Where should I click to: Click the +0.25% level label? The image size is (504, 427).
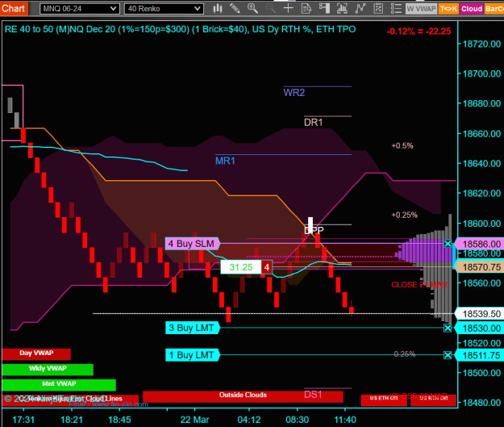click(404, 215)
